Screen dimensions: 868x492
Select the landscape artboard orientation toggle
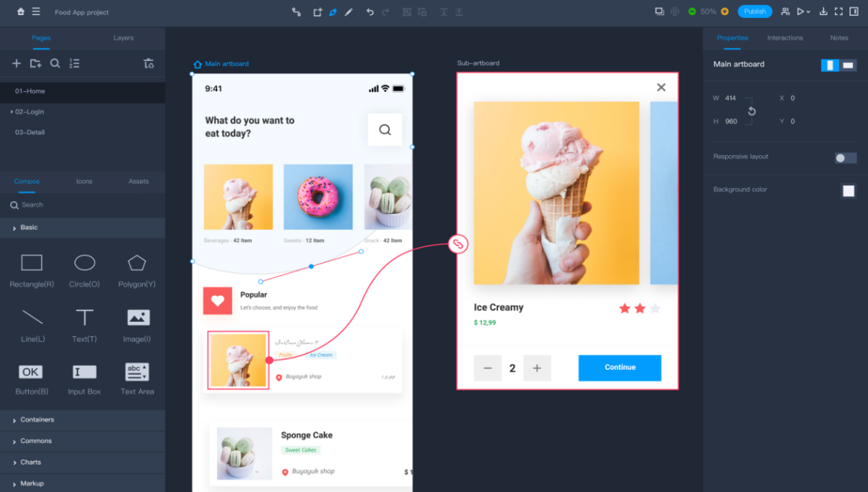848,65
